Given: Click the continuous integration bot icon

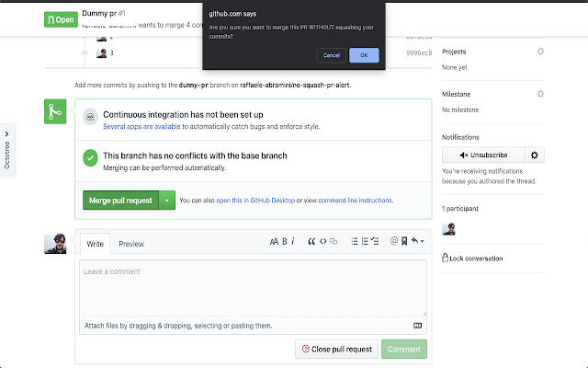Looking at the screenshot, I should pos(90,117).
